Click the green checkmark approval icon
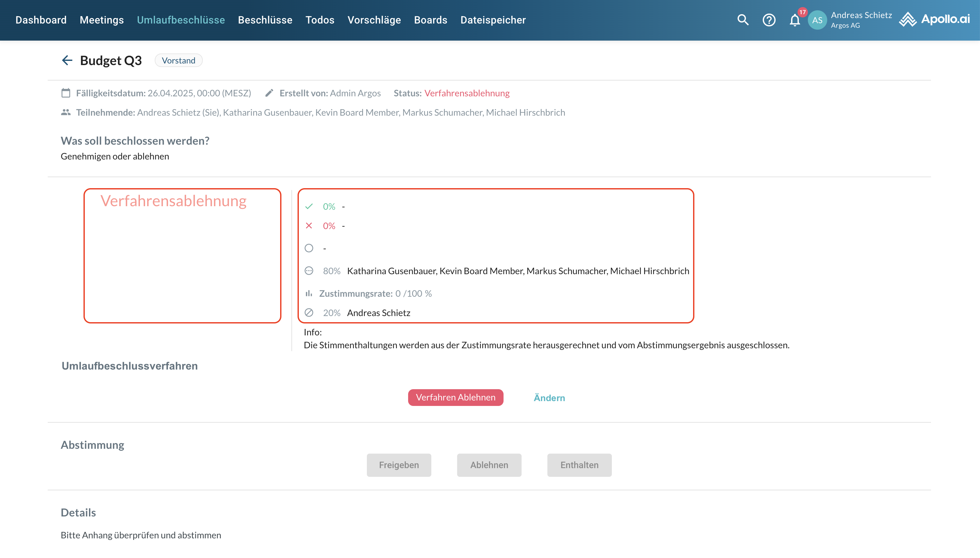Image resolution: width=980 pixels, height=558 pixels. [309, 206]
